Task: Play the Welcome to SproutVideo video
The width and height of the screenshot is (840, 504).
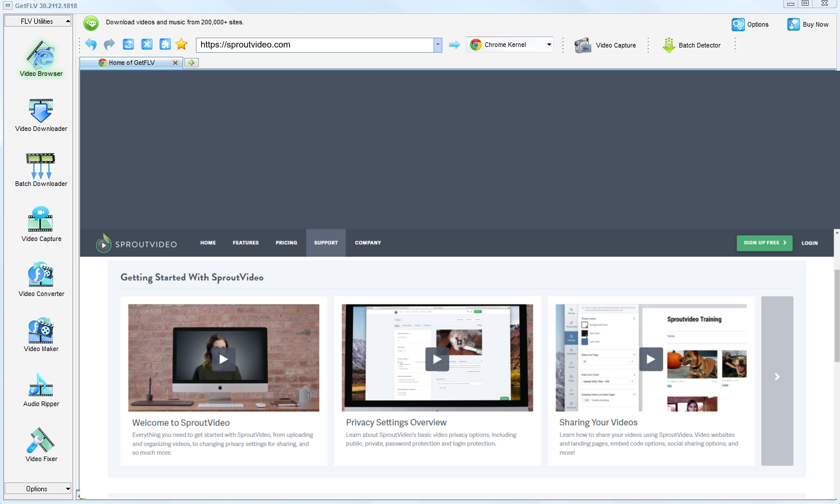Action: (223, 359)
